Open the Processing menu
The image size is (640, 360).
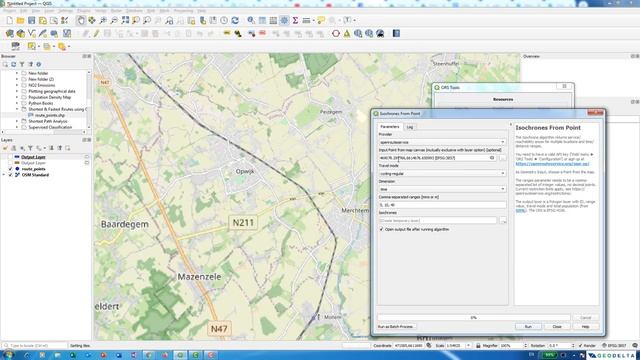(x=183, y=11)
